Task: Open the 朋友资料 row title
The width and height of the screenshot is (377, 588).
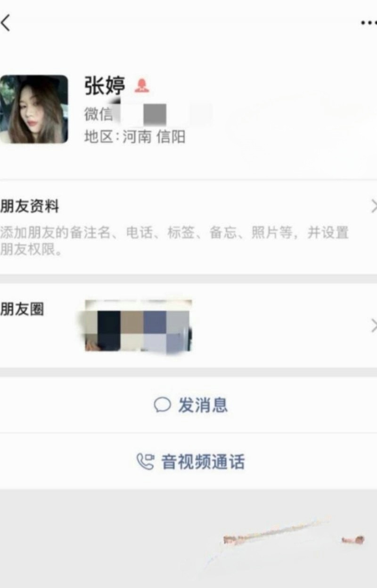Action: (30, 207)
